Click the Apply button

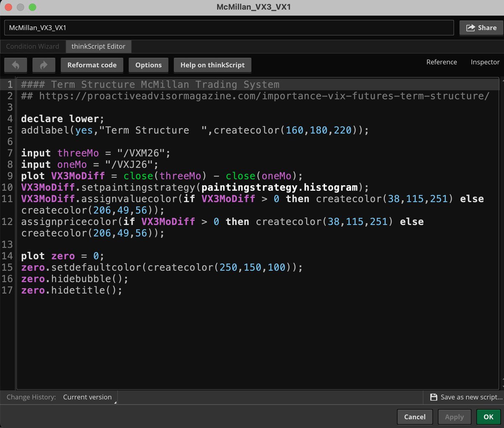[454, 417]
